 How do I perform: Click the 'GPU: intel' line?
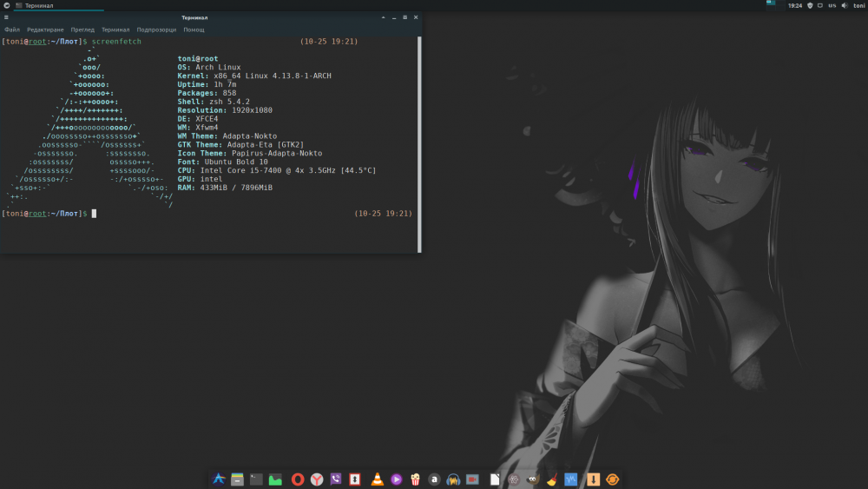coord(201,180)
